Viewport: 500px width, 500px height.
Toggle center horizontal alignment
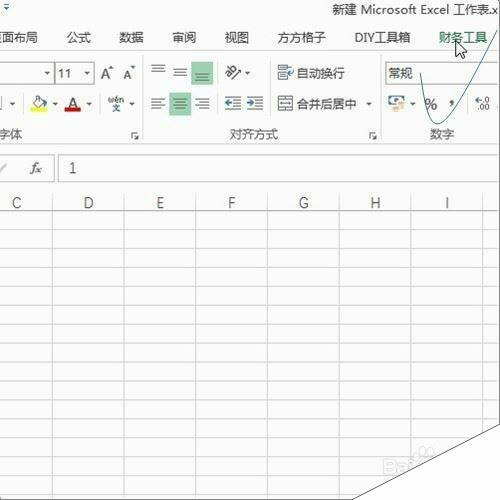coord(180,104)
